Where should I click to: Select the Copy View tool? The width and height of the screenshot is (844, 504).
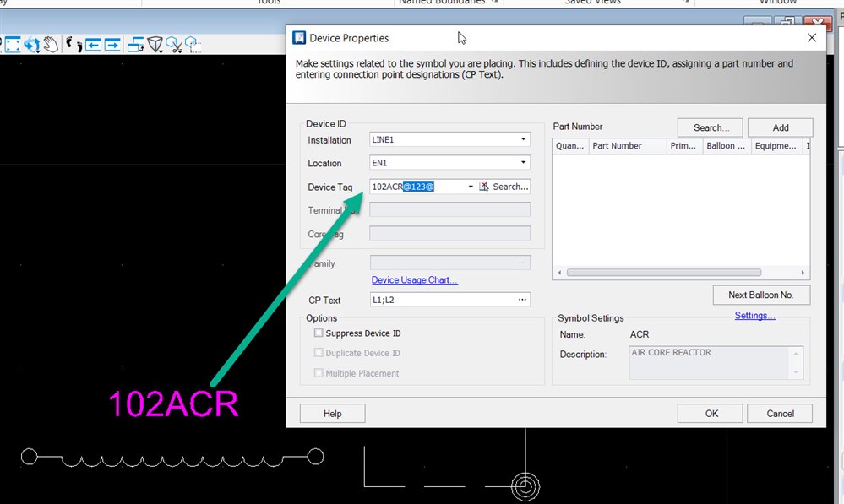point(135,45)
